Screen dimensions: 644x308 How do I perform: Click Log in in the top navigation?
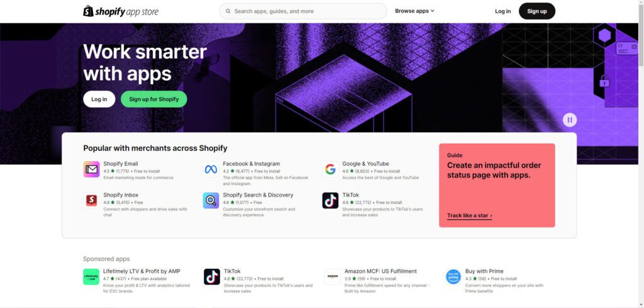point(502,11)
